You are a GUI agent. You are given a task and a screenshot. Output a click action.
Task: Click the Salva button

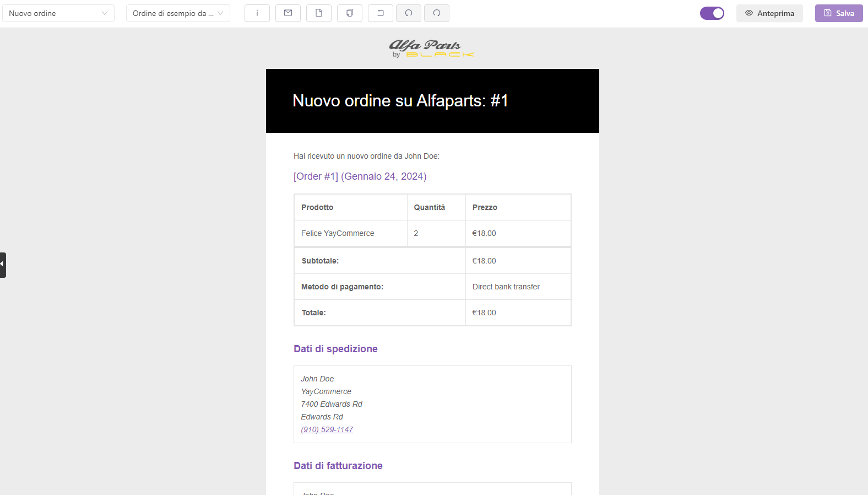(839, 13)
